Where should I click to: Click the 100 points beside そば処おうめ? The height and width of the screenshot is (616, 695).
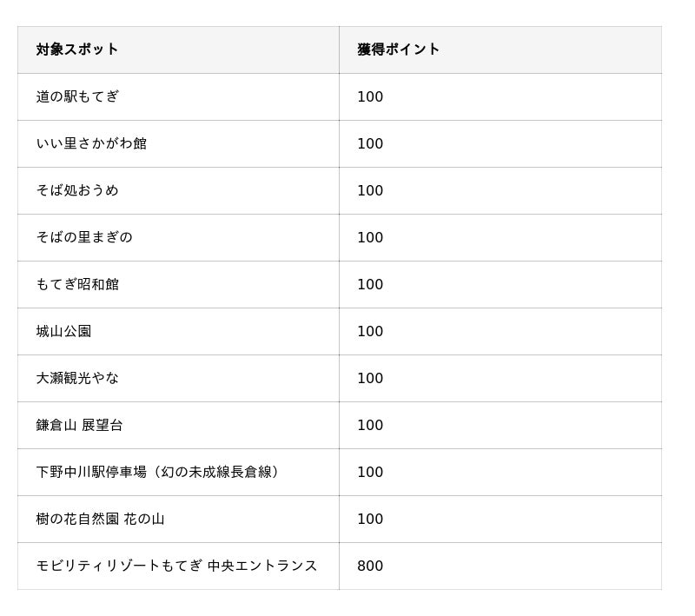click(370, 190)
